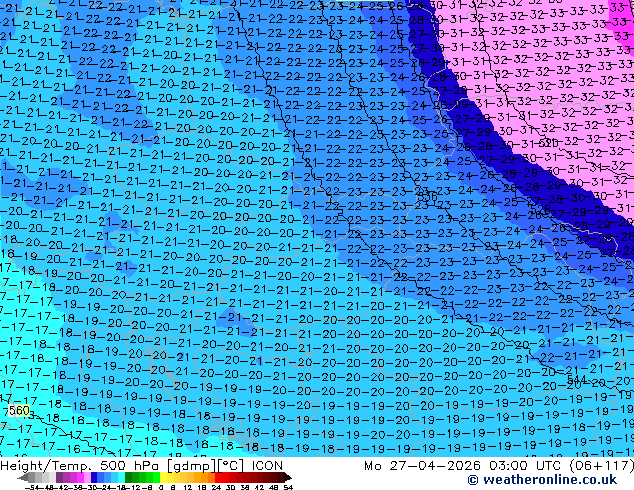Select the bright red legend swatch
This screenshot has height=490, width=634.
218,477
